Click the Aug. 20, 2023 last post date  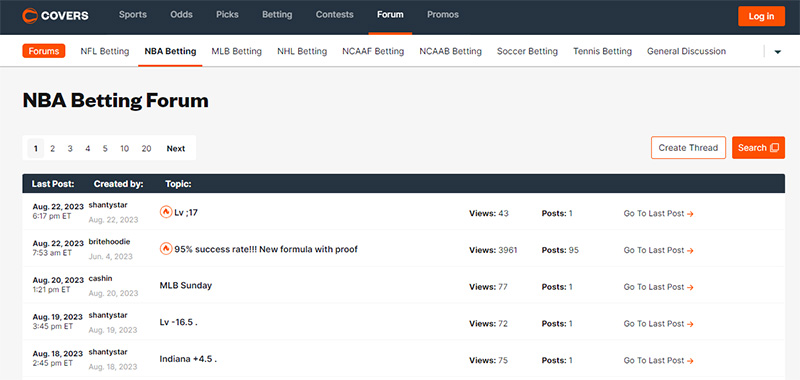point(58,280)
